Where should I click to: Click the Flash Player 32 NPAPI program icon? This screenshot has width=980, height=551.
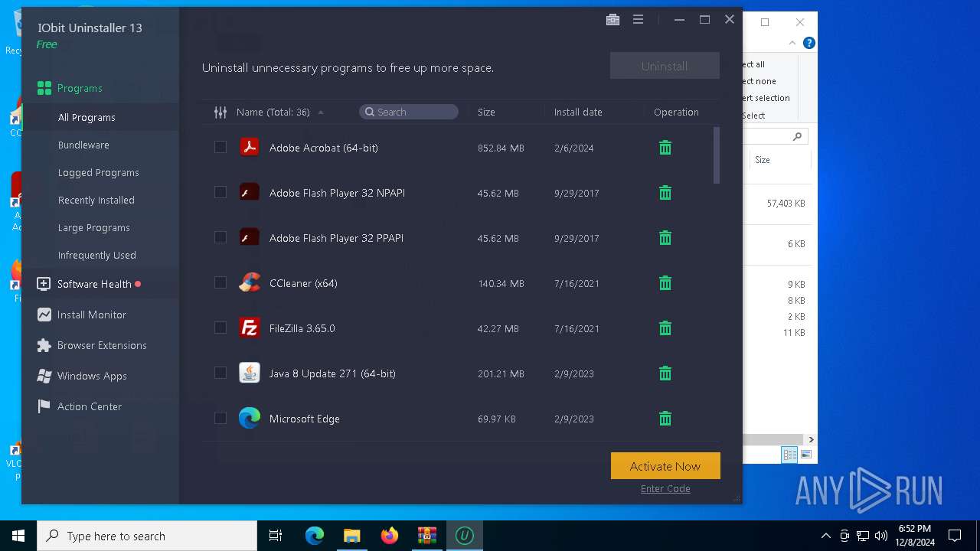coord(250,192)
